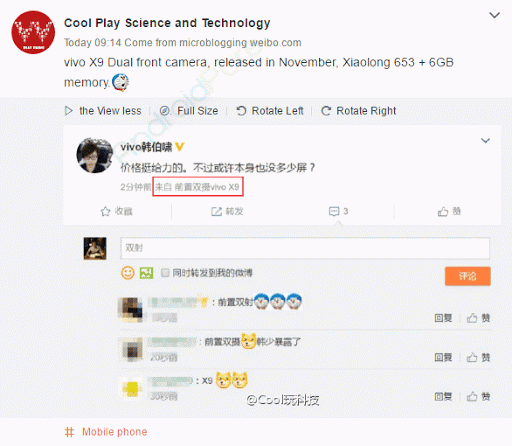This screenshot has width=512, height=446.
Task: Reply to the first comment
Action: [443, 318]
